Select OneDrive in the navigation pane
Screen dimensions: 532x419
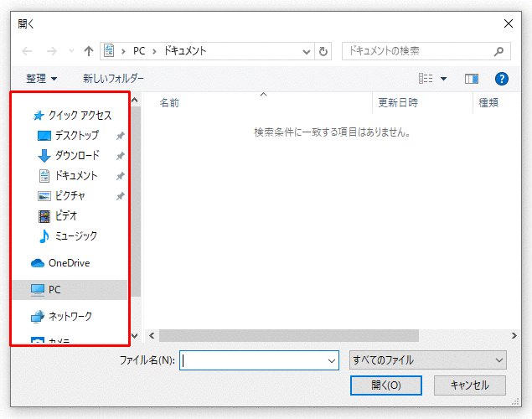[x=69, y=263]
